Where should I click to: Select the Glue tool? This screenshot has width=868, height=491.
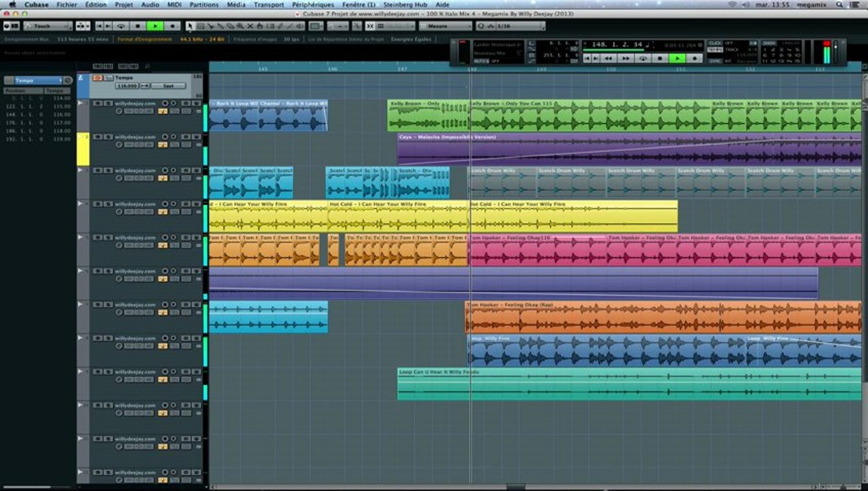pos(220,26)
